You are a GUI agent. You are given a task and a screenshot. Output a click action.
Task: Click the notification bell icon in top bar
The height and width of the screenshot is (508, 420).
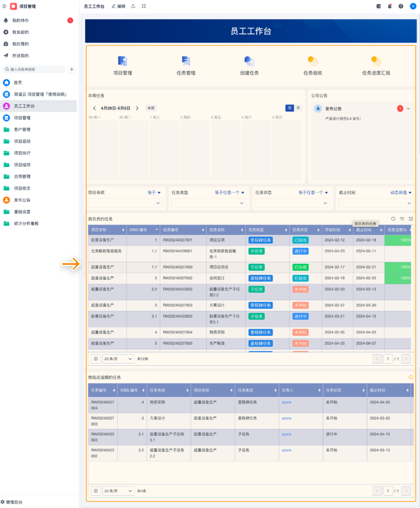[390, 6]
